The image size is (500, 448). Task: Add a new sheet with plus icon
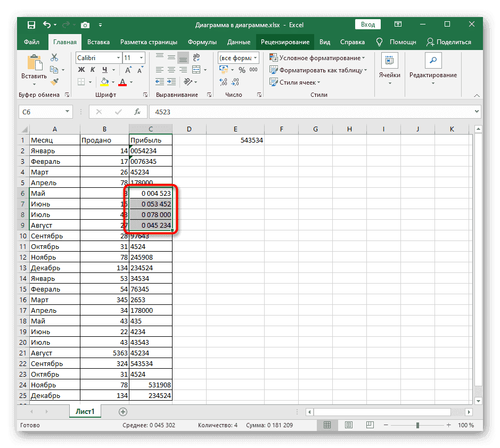(123, 411)
